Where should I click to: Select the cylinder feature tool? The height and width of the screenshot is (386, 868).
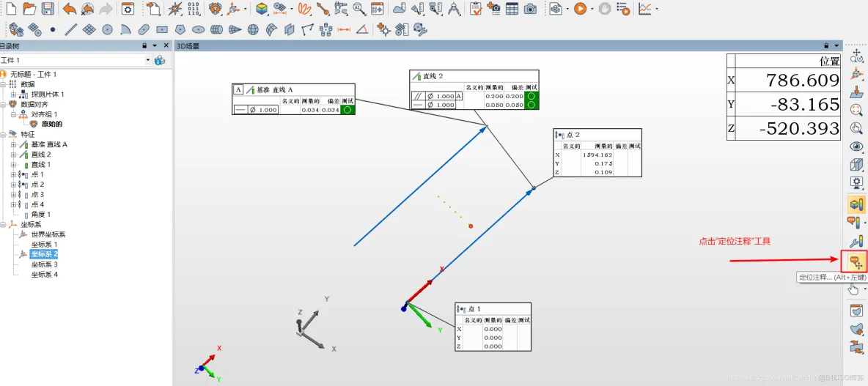click(x=217, y=29)
